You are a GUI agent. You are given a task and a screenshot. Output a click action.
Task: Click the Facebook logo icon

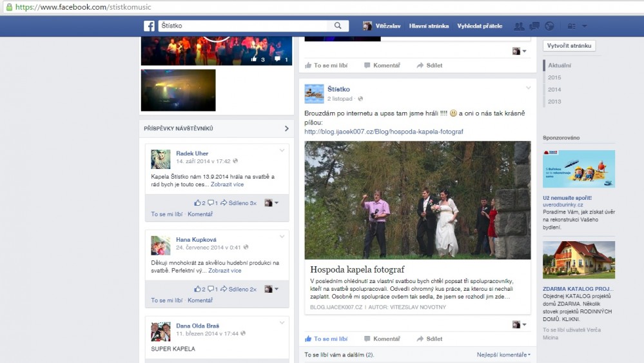149,26
